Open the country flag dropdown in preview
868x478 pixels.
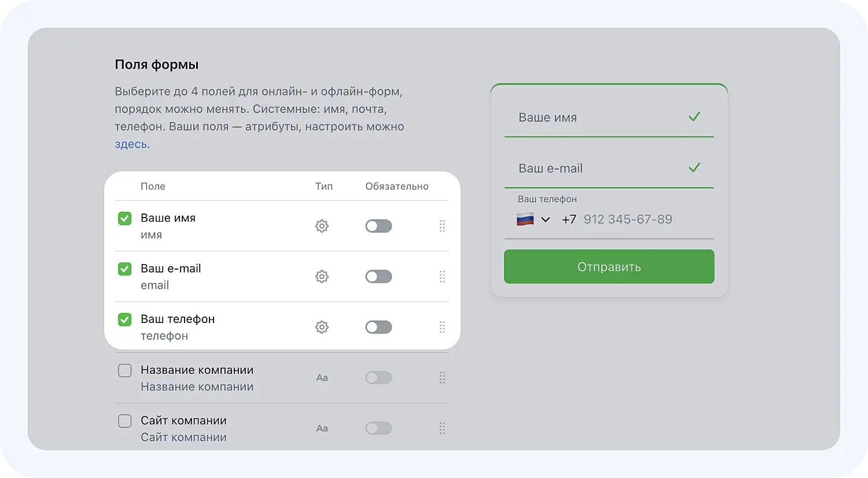[x=533, y=219]
